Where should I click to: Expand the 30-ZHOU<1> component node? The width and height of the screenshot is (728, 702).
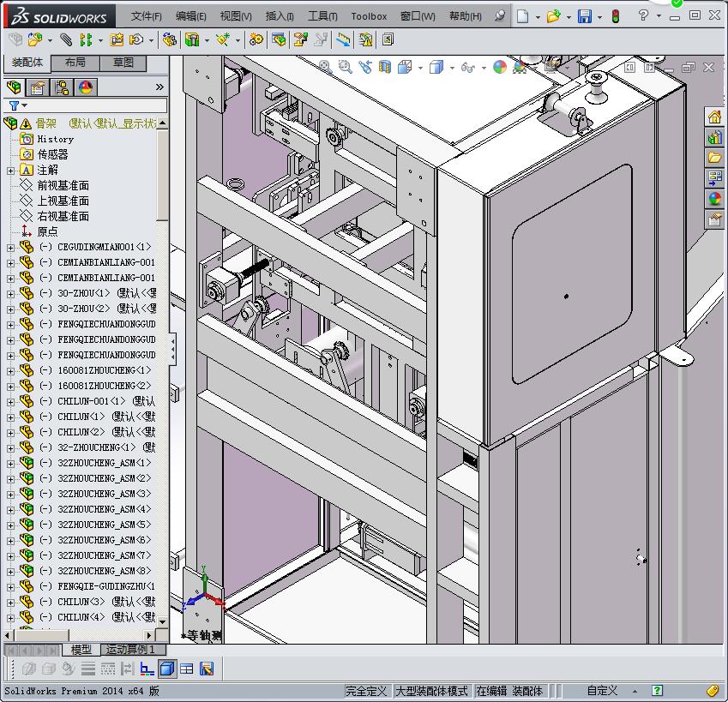(10, 294)
